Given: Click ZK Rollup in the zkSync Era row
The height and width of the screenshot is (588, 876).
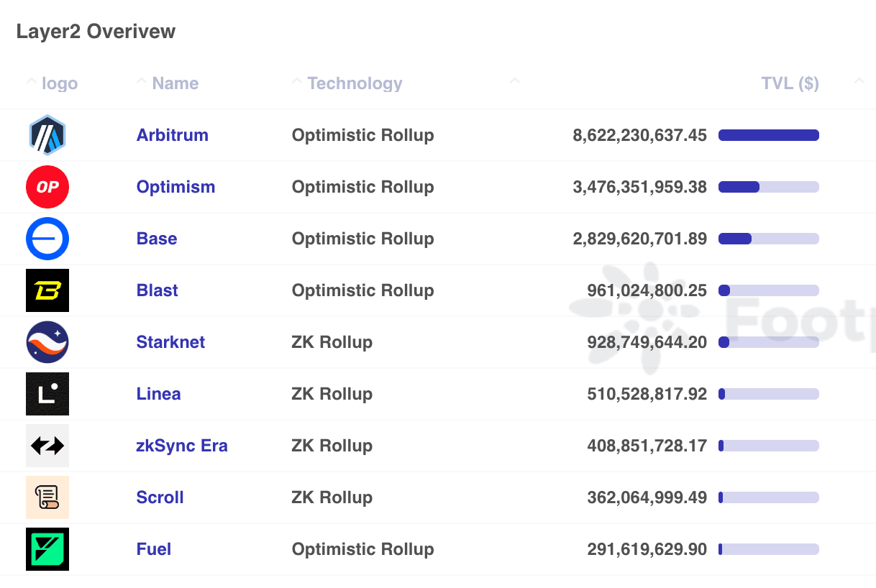Looking at the screenshot, I should 332,446.
